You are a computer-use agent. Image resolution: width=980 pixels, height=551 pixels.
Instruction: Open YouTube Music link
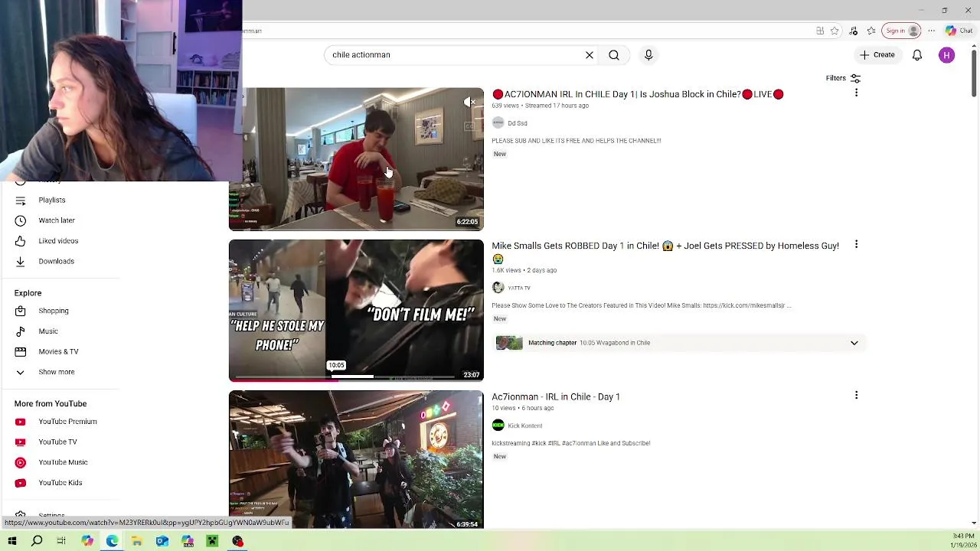click(63, 462)
